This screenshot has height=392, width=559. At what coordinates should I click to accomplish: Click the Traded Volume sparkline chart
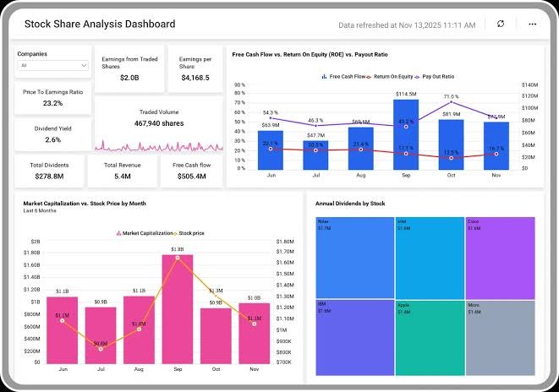tap(159, 146)
